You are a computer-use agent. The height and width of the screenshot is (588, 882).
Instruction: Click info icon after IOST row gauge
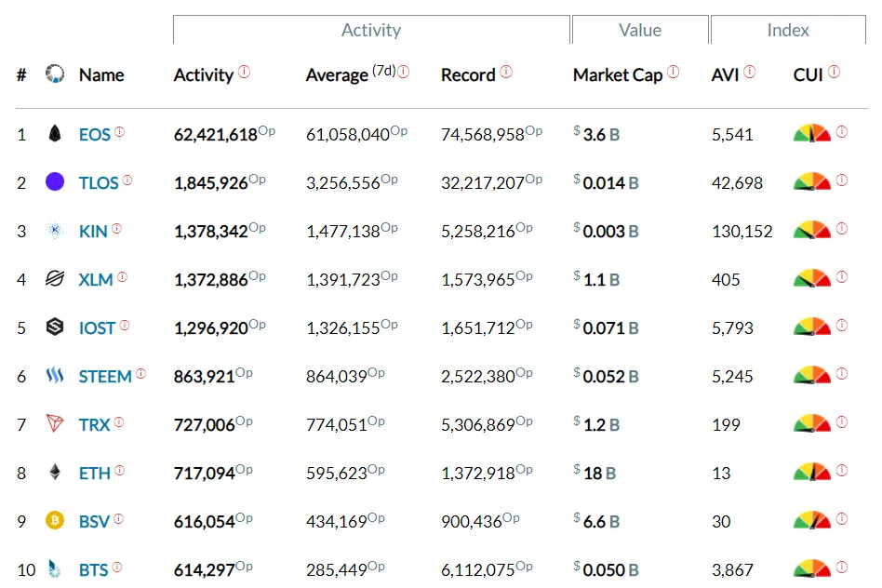[x=842, y=326]
